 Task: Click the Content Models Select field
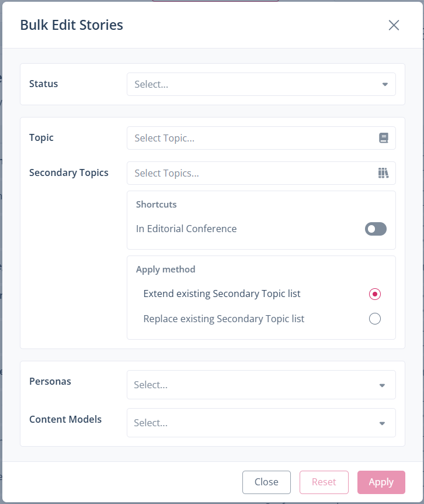251,423
